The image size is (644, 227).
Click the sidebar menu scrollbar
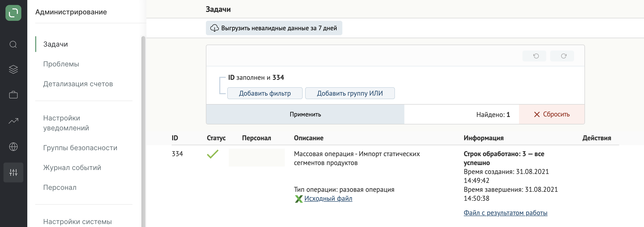point(143,132)
